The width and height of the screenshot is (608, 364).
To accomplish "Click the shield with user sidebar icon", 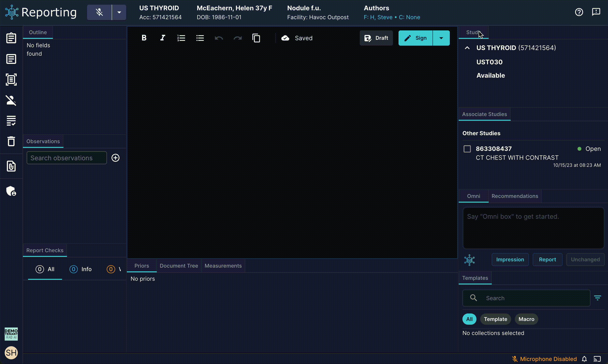I will pos(11,191).
